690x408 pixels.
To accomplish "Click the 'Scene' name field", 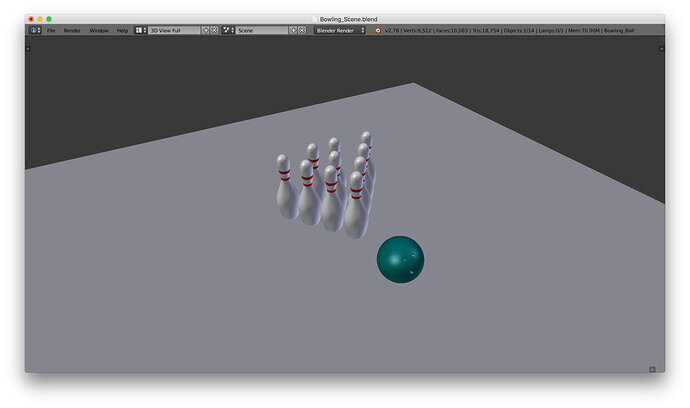I will (262, 30).
